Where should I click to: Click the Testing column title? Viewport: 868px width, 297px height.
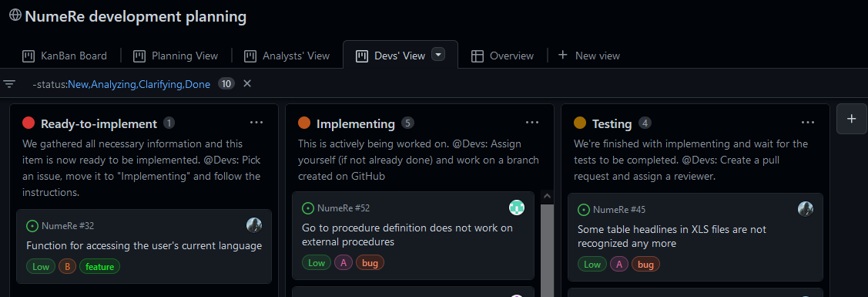click(612, 123)
